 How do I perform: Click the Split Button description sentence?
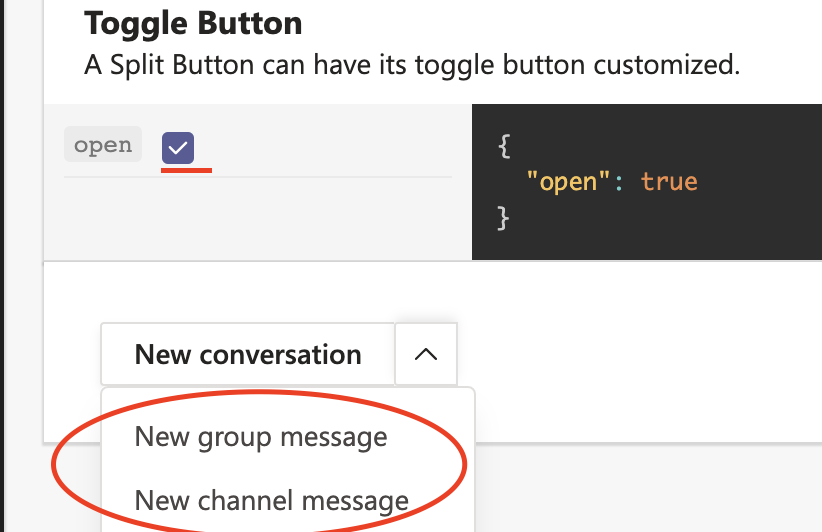(x=412, y=65)
